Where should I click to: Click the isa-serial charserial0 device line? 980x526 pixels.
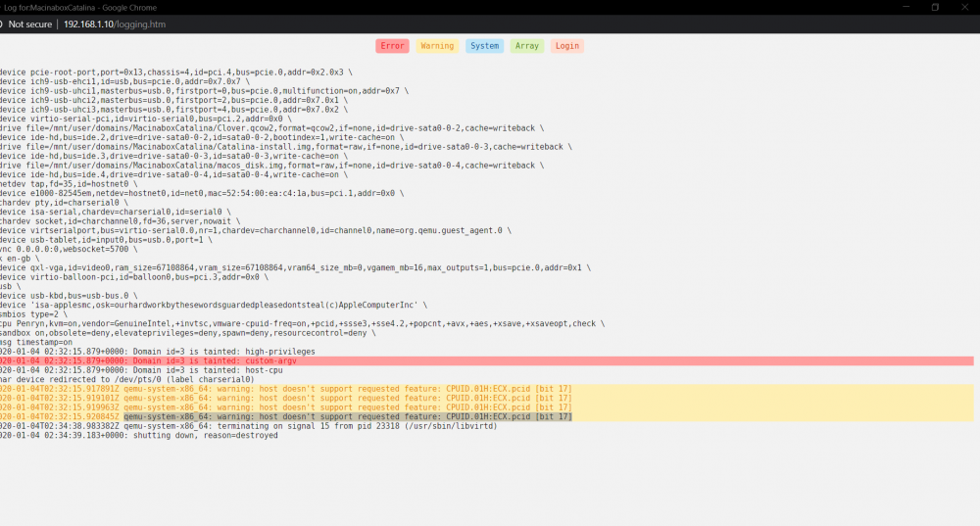tap(115, 212)
